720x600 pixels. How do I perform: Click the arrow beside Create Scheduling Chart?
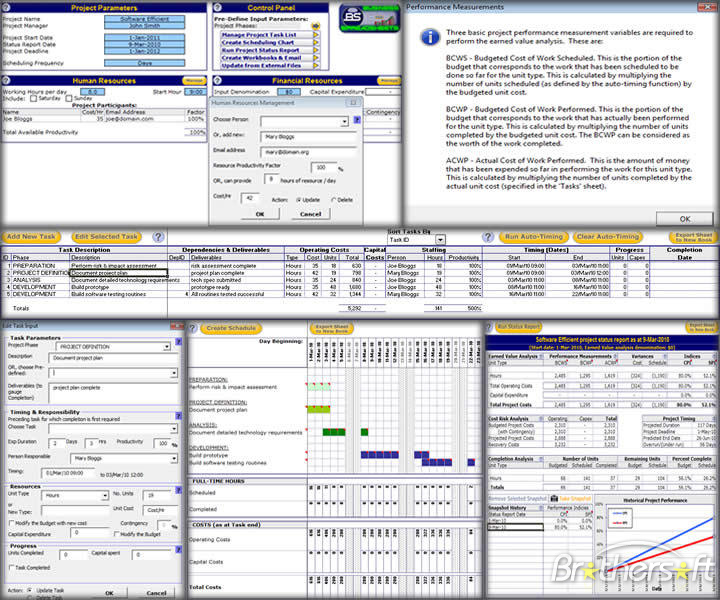[315, 42]
